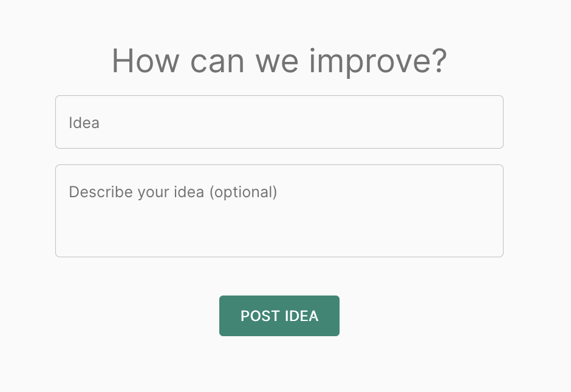Image resolution: width=571 pixels, height=392 pixels.
Task: Focus the first form field, Idea
Action: (279, 122)
